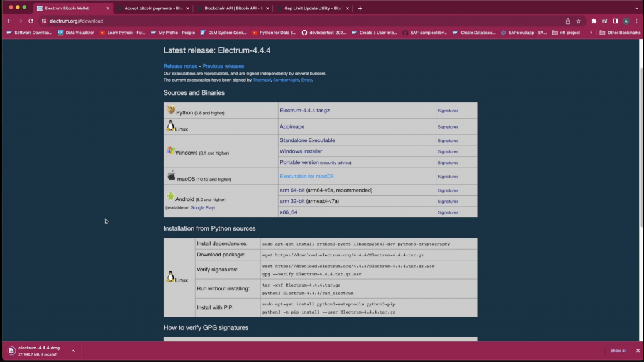Screen dimensions: 644x362
Task: Open the DLM System Cockpit bookmark
Action: click(223, 33)
